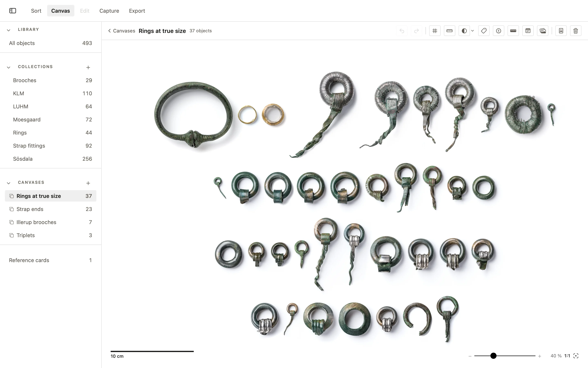
Task: Click the outlined ruler icon
Action: point(450,31)
